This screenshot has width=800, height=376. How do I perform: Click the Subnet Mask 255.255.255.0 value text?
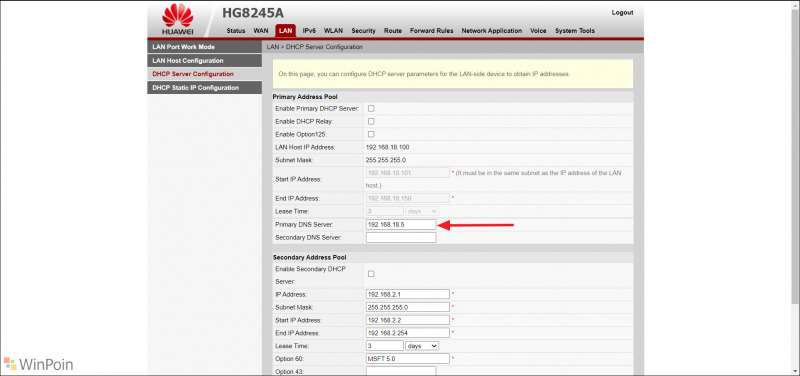[x=387, y=160]
